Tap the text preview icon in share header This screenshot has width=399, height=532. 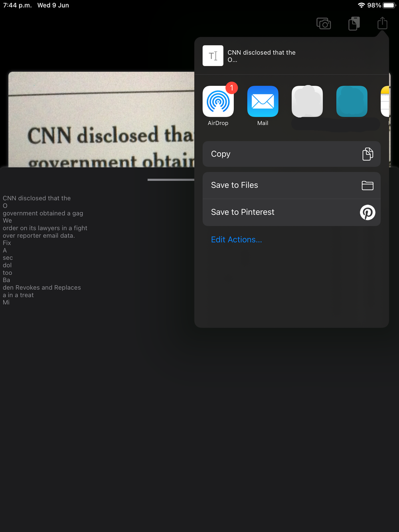[x=213, y=56]
